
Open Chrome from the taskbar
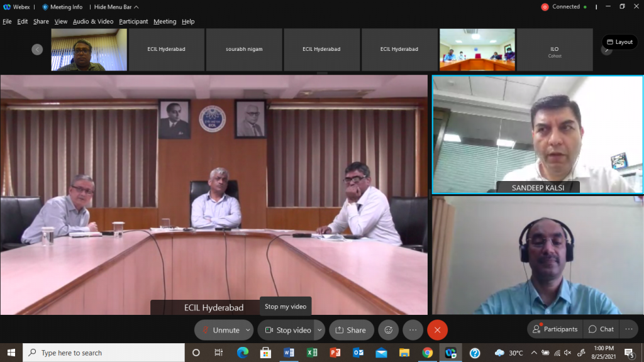click(x=427, y=353)
